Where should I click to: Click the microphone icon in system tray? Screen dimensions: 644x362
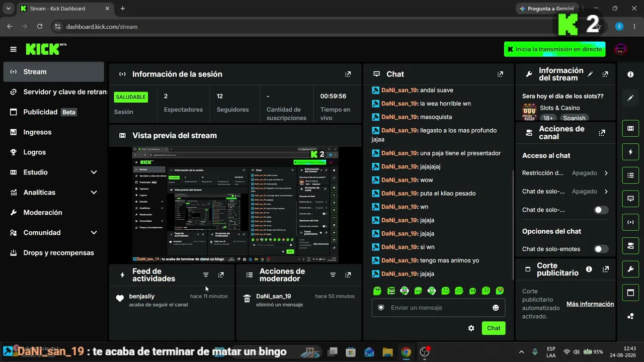(535, 352)
